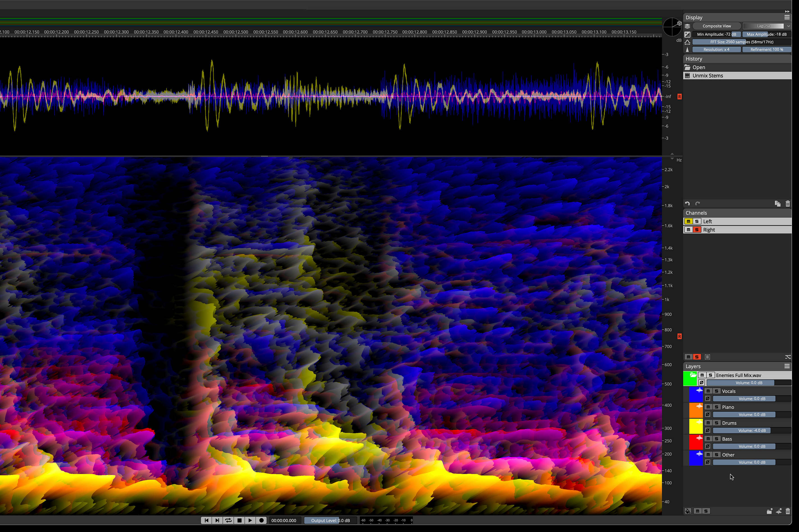Click the waveform pane collapse up arrow
This screenshot has width=799, height=532.
(x=672, y=154)
